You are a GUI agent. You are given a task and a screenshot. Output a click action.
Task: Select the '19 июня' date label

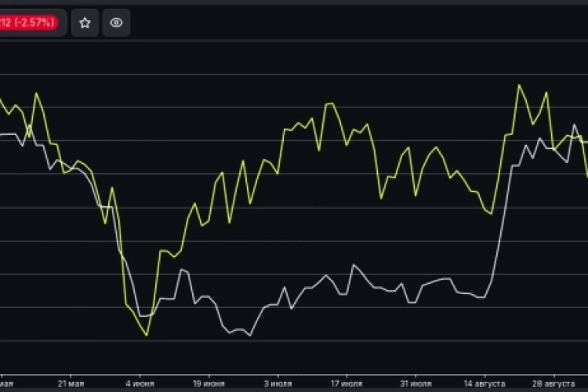tap(209, 383)
